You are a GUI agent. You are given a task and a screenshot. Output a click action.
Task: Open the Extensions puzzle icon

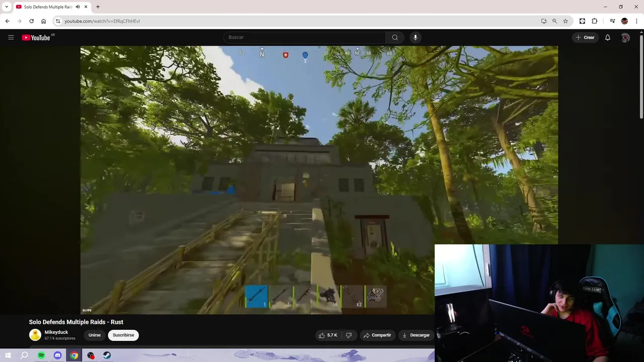[595, 21]
